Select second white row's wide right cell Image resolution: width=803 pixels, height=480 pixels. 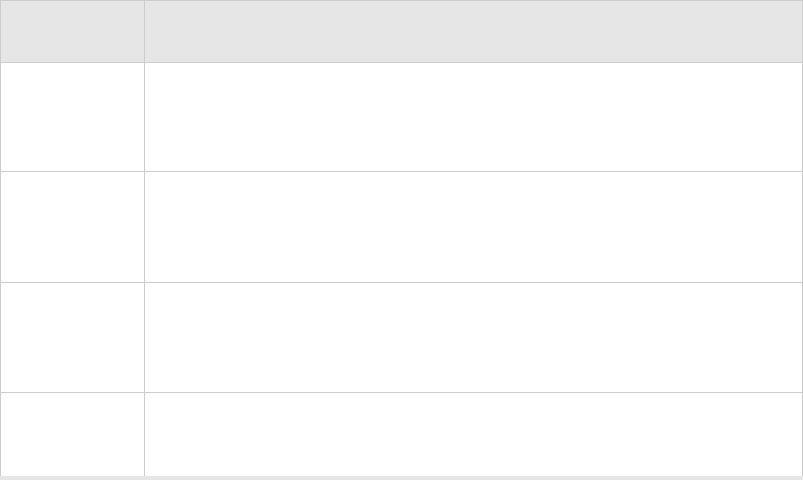click(x=473, y=227)
